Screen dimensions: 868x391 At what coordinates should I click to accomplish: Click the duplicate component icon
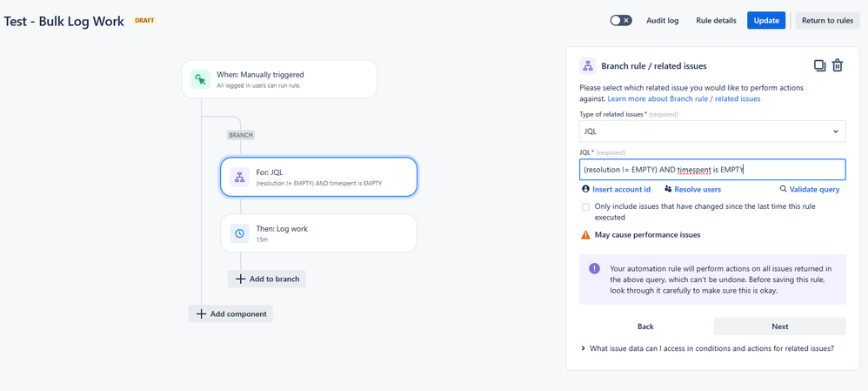pos(820,65)
